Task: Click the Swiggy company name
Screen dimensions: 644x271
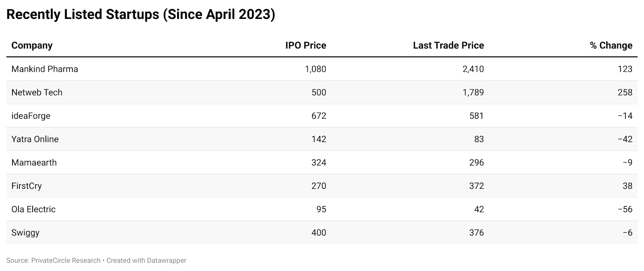Action: pyautogui.click(x=25, y=233)
